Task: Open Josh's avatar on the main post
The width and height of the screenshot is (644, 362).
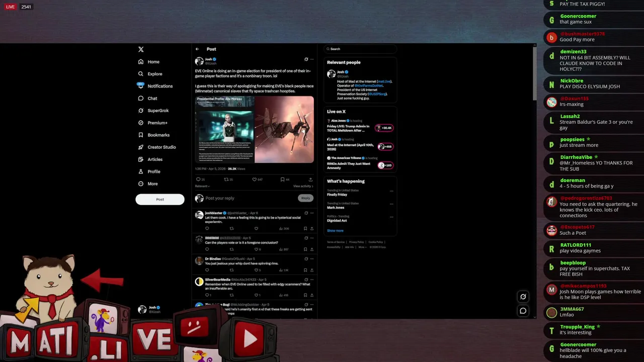Action: (199, 61)
